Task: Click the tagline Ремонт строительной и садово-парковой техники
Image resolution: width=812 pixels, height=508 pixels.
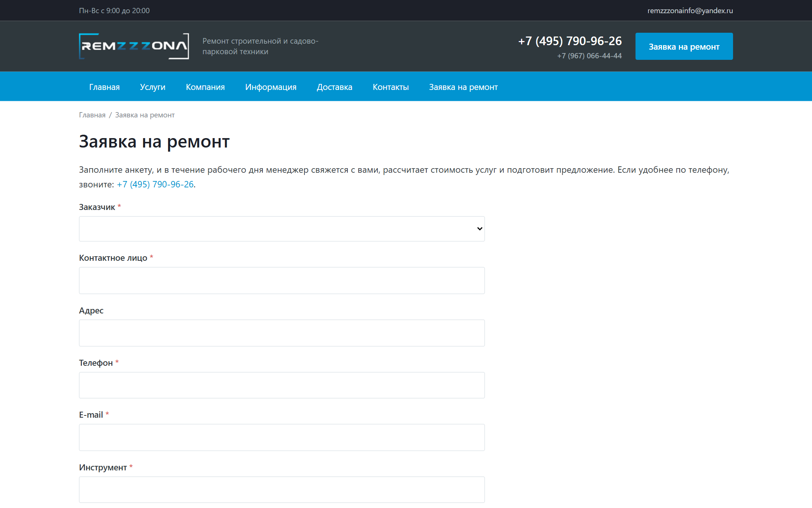Action: (260, 46)
